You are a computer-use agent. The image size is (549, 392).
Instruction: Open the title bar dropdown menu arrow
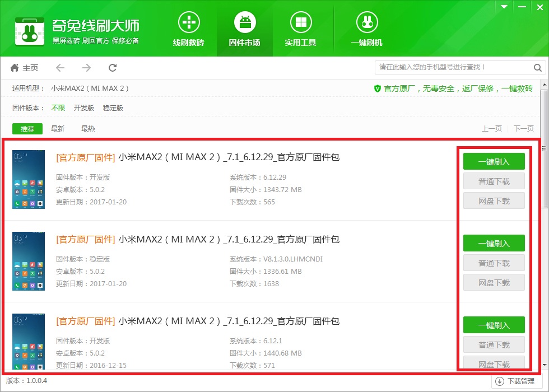[x=504, y=7]
